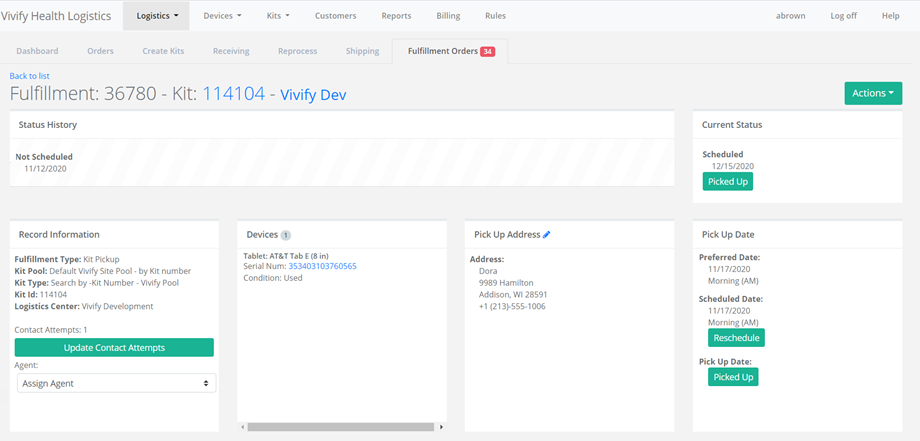Switch to the Orders tab
Viewport: 920px width, 441px height.
100,51
